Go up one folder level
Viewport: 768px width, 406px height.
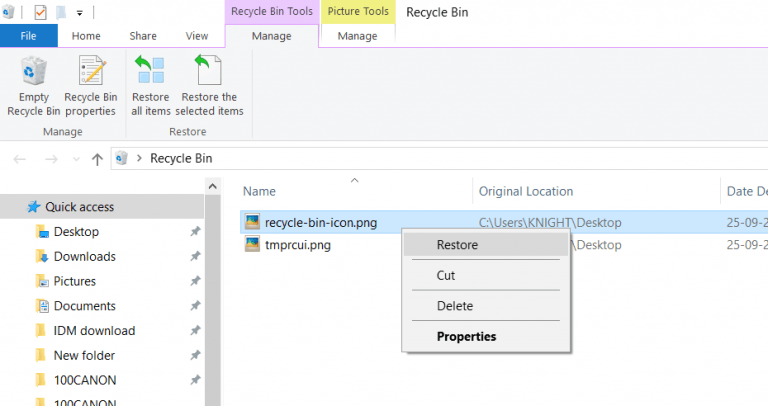click(97, 159)
